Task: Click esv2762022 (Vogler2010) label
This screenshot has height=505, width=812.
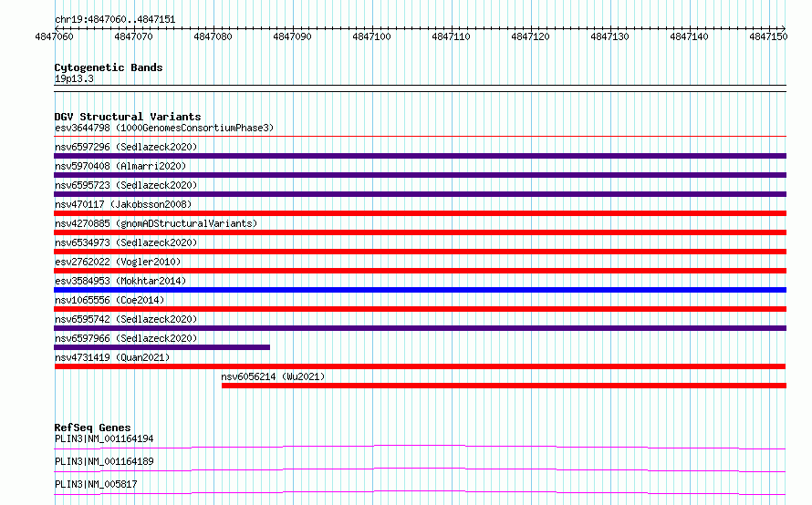Action: pyautogui.click(x=118, y=262)
